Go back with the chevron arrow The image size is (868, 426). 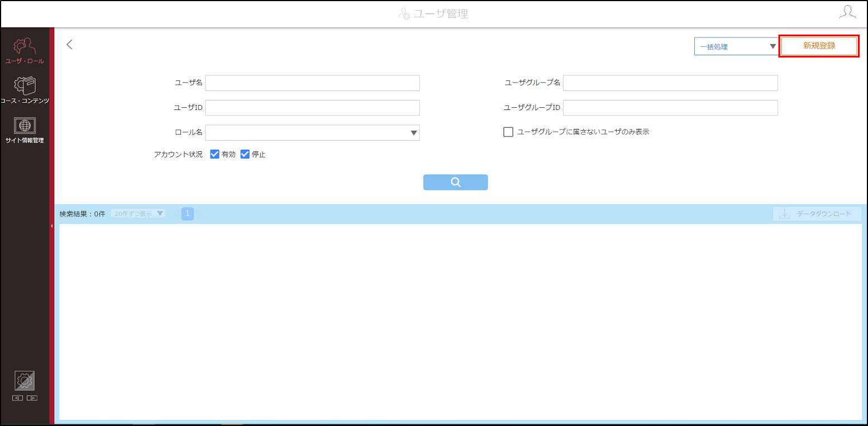pyautogui.click(x=69, y=45)
